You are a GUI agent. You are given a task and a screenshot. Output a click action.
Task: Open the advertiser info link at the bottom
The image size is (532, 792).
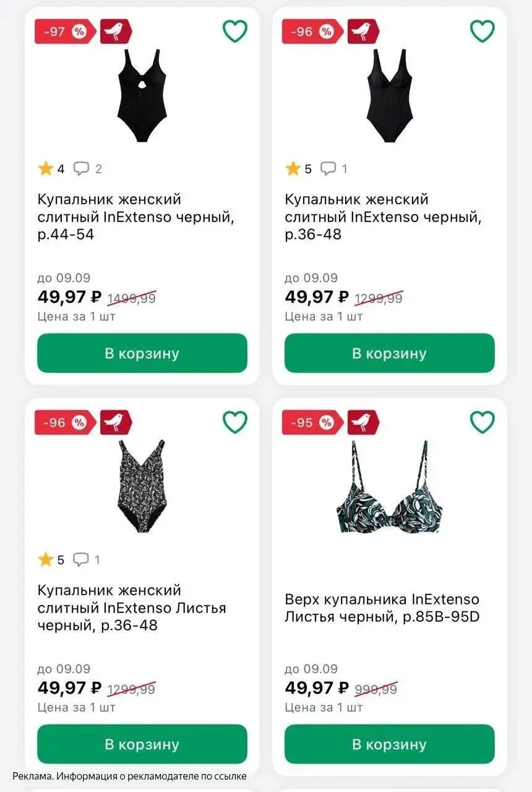coord(129,776)
